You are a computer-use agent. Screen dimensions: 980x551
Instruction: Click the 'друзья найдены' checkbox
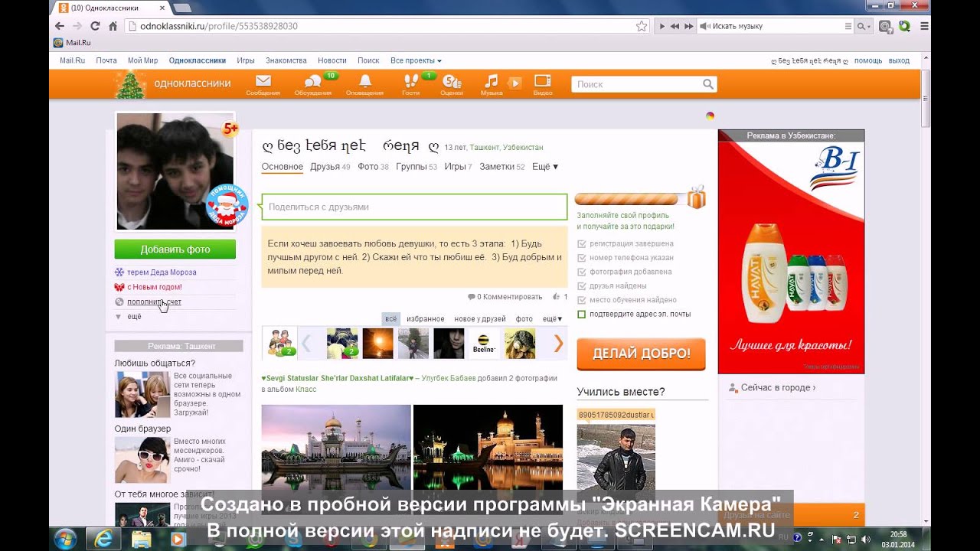pyautogui.click(x=582, y=285)
